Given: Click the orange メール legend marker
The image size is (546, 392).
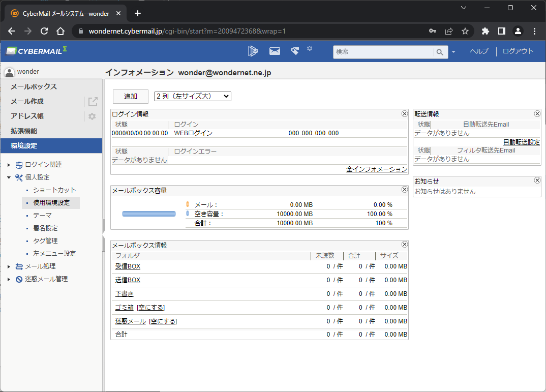Looking at the screenshot, I should [188, 204].
